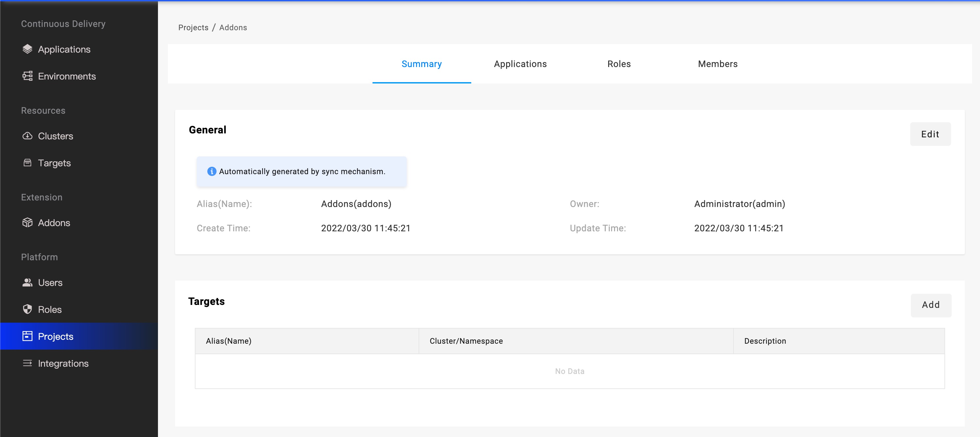The height and width of the screenshot is (437, 980).
Task: Click the Roles shield icon
Action: [27, 309]
